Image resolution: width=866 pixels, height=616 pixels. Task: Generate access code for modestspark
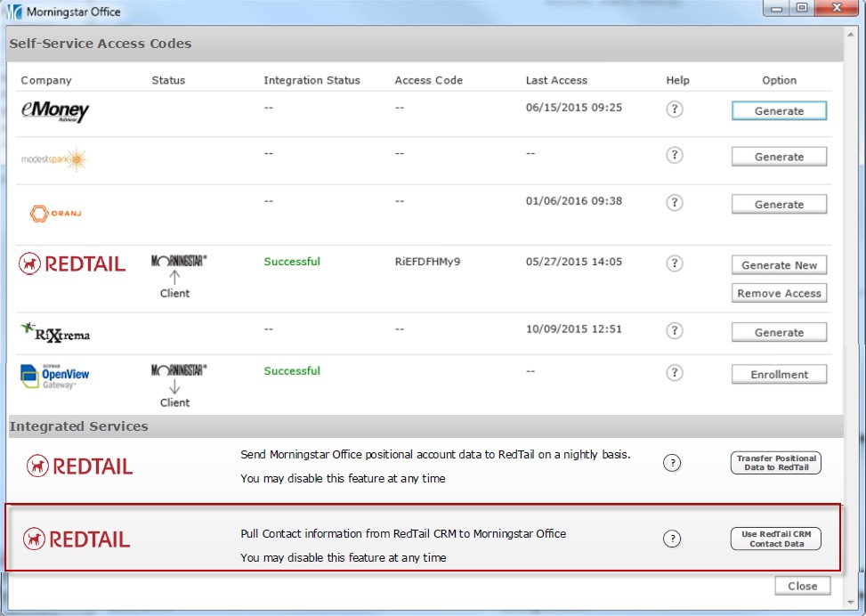(779, 157)
